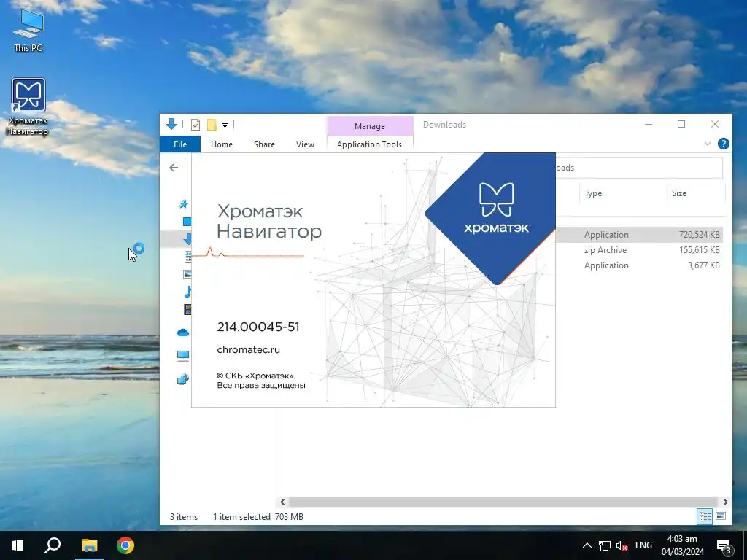747x560 pixels.
Task: Click the muted volume tray icon
Action: tap(622, 545)
